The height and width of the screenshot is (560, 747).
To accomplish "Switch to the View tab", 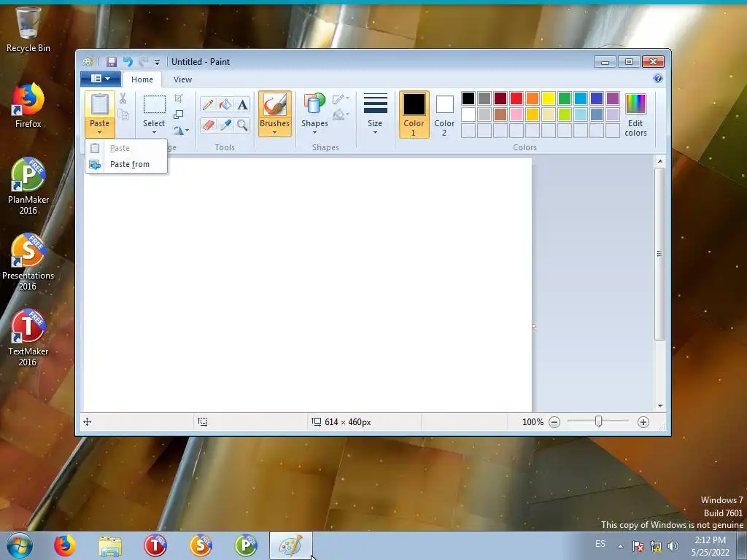I will [x=182, y=79].
